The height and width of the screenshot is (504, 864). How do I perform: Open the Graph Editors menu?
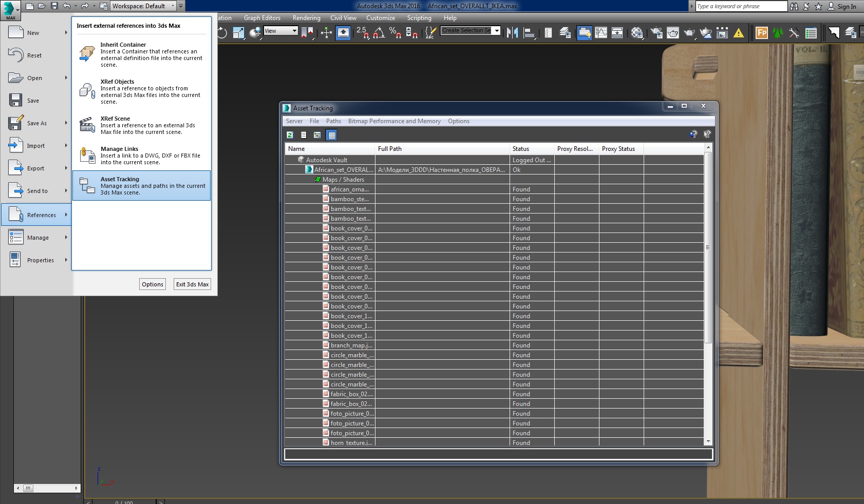[262, 18]
